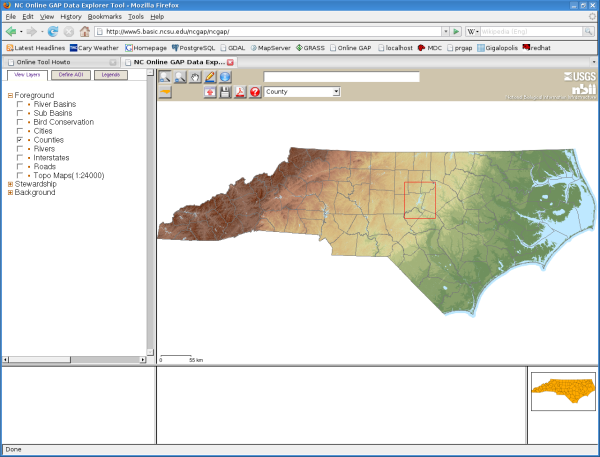The image size is (600, 457).
Task: Uncheck the Counties layer checkbox
Action: 20,140
